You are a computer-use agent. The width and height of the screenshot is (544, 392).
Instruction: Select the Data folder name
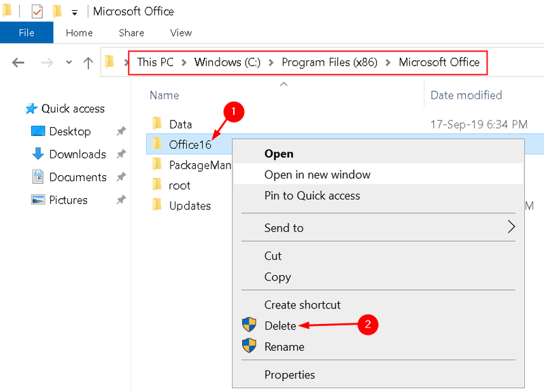180,124
